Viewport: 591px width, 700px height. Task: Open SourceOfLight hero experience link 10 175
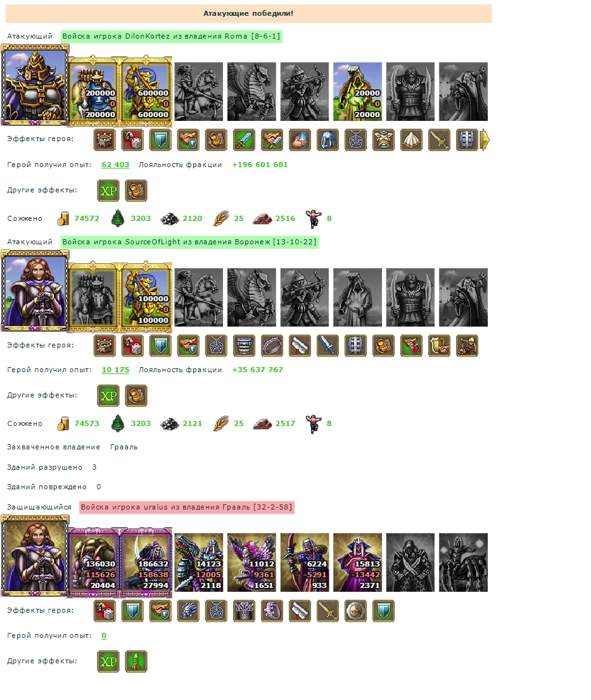[115, 370]
